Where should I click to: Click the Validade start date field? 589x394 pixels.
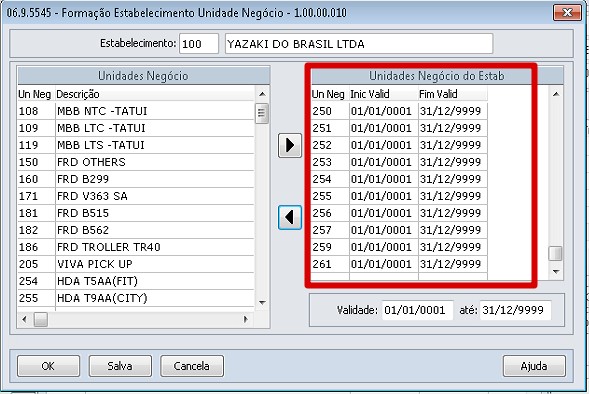click(x=417, y=310)
